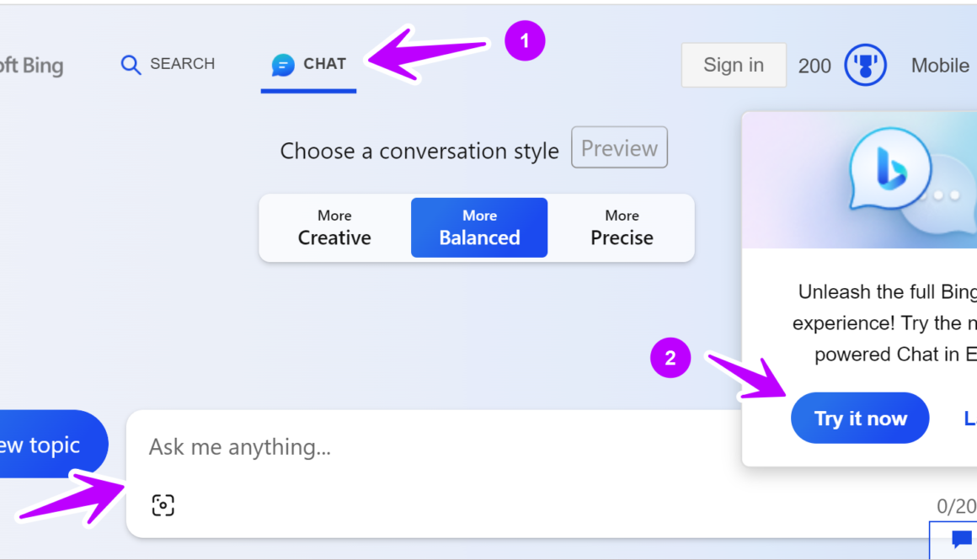
Task: Open the Rewards trophy icon
Action: click(865, 66)
